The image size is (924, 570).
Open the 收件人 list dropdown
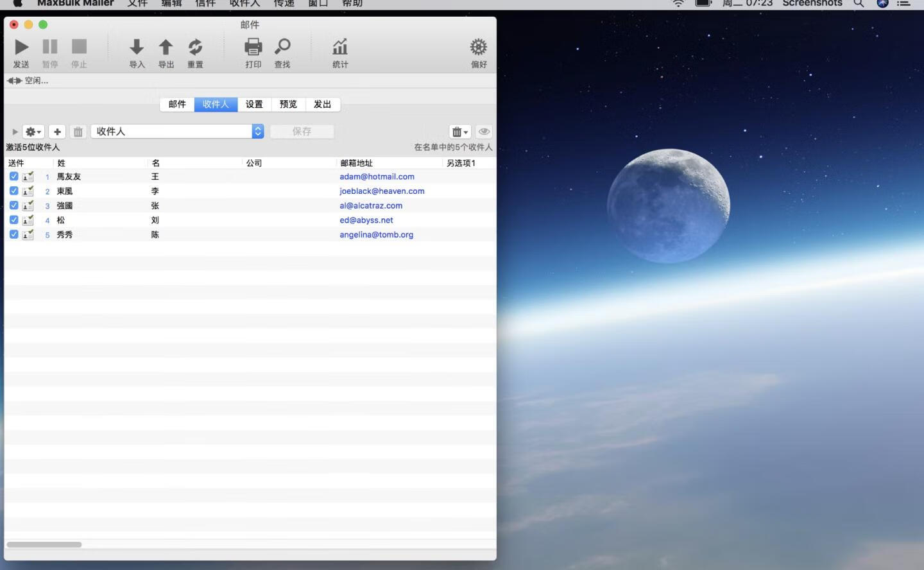177,132
